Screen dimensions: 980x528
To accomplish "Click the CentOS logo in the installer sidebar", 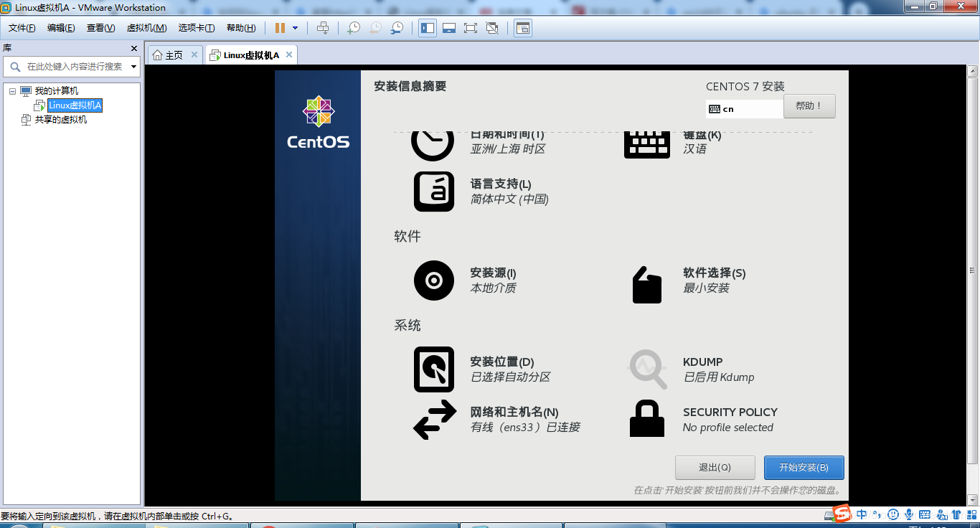I will 318,123.
